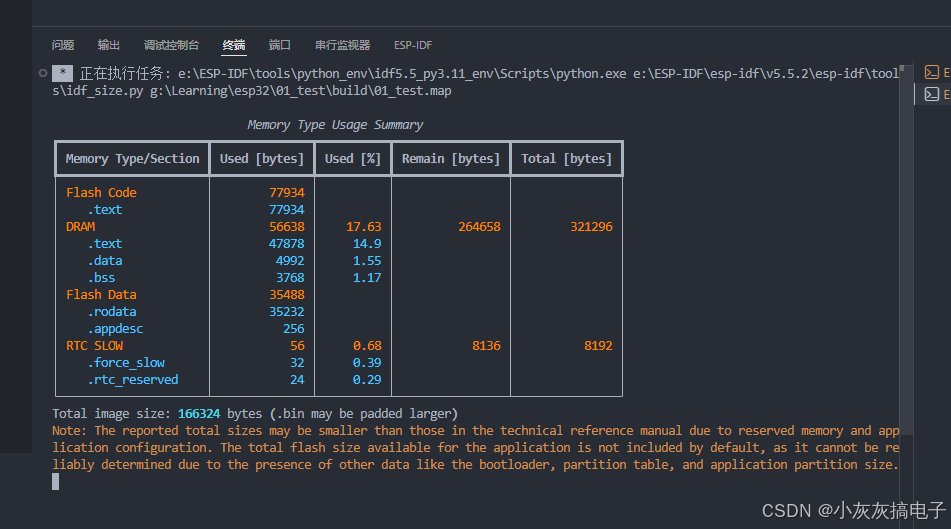Screen dimensions: 951x529
Task: Open the 输出 panel tab
Action: pos(109,45)
